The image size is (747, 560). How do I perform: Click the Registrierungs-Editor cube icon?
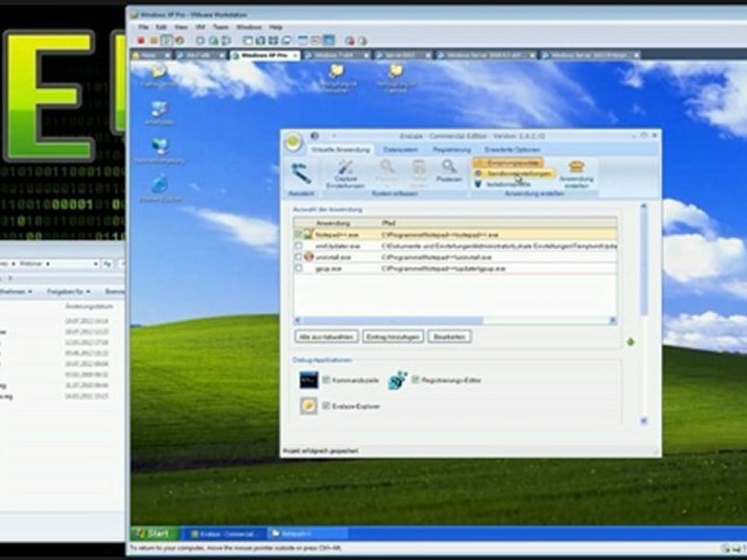(x=398, y=380)
